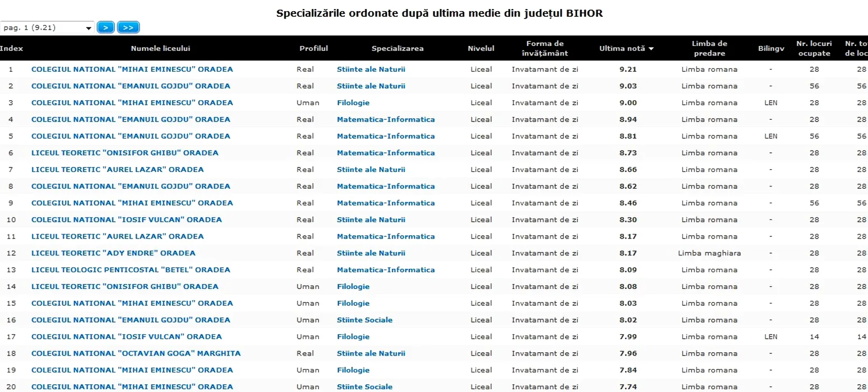This screenshot has width=868, height=392.
Task: Click the Numele liceului column header
Action: point(160,49)
